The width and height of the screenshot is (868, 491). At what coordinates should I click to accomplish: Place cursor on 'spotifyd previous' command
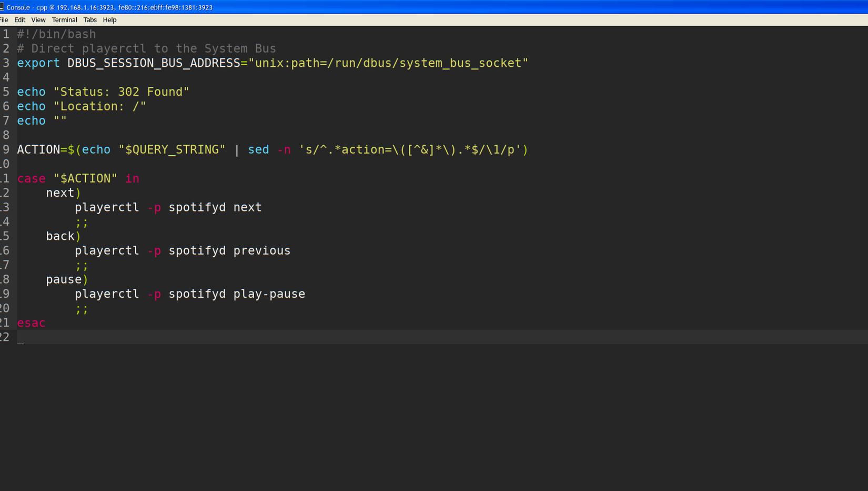(229, 251)
